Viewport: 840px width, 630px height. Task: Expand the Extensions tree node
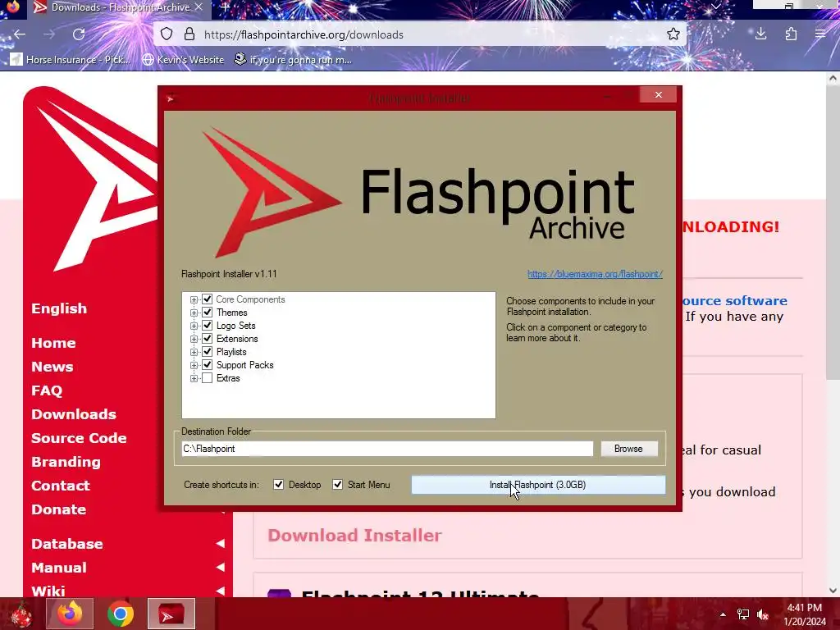pos(194,339)
